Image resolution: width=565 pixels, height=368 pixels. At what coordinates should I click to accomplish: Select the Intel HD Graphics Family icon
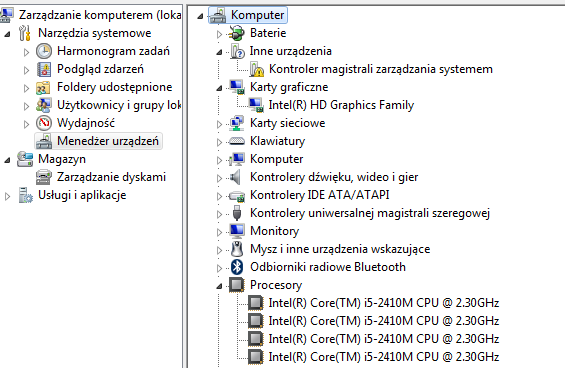pyautogui.click(x=256, y=105)
